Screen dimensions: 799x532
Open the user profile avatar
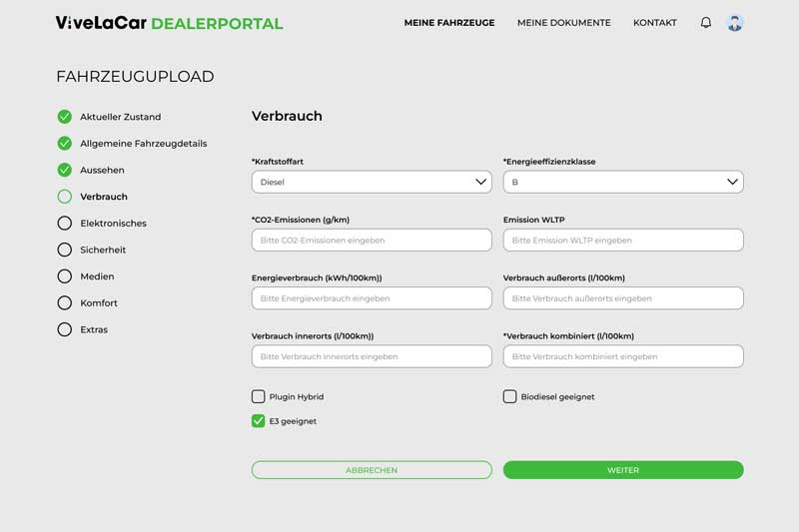[735, 23]
